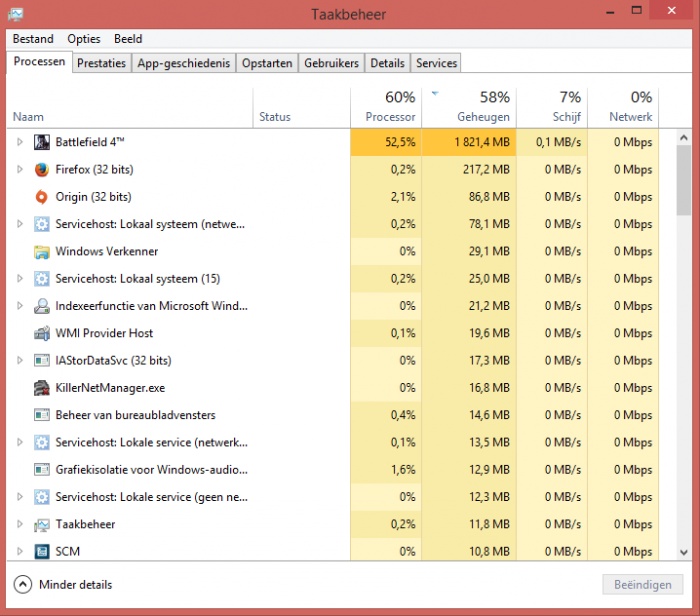Open the Bestand menu
The height and width of the screenshot is (616, 700).
coord(33,39)
